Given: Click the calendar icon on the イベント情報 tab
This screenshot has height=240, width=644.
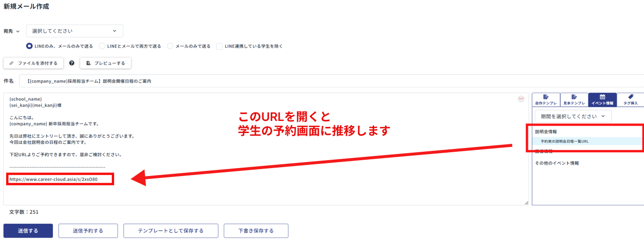Looking at the screenshot, I should tap(602, 97).
